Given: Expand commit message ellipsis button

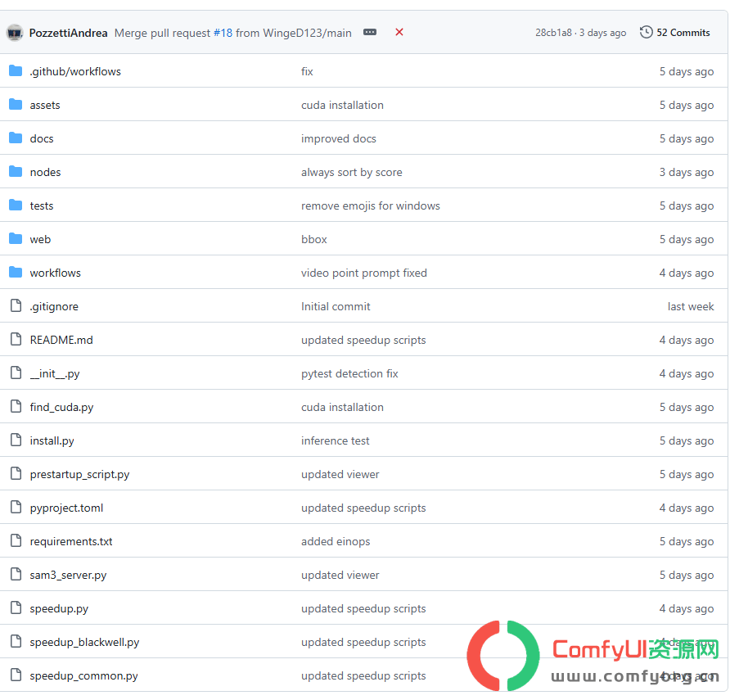Looking at the screenshot, I should pos(370,32).
